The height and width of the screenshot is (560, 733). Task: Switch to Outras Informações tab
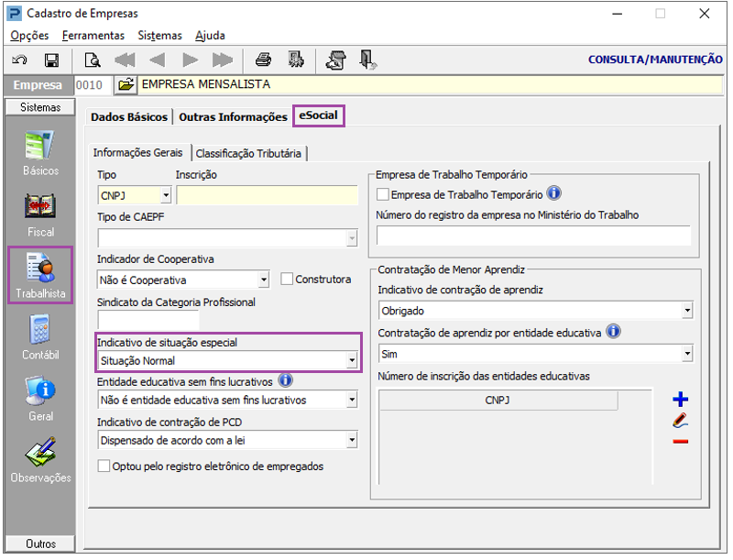233,117
